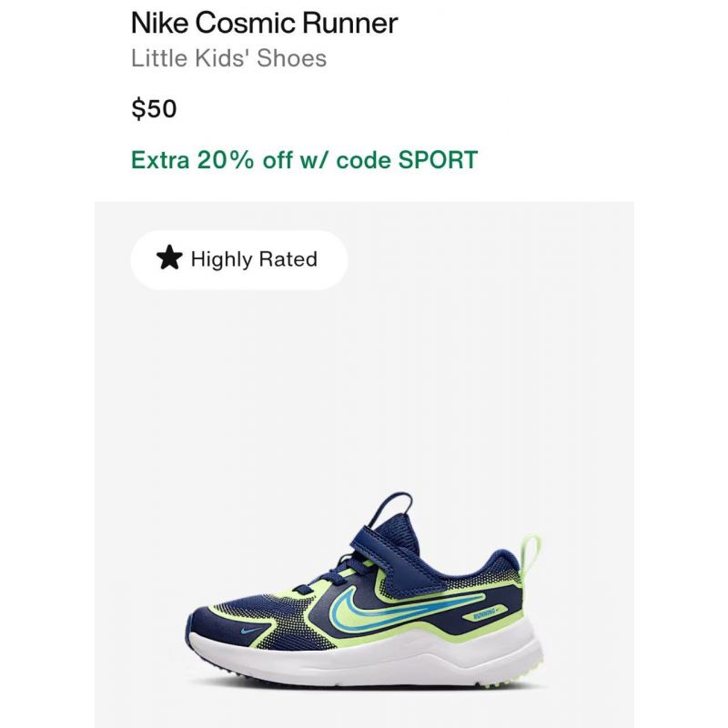This screenshot has height=728, width=728.
Task: Click the RUNNING label on the shoe's heel
Action: (x=484, y=616)
